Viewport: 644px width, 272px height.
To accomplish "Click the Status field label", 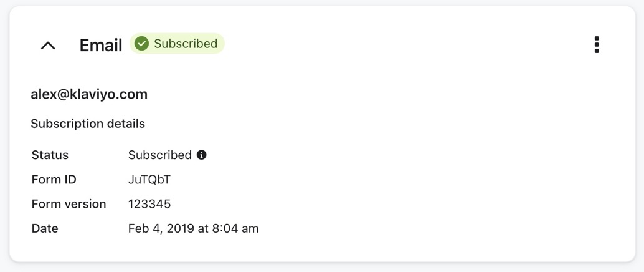I will coord(50,155).
